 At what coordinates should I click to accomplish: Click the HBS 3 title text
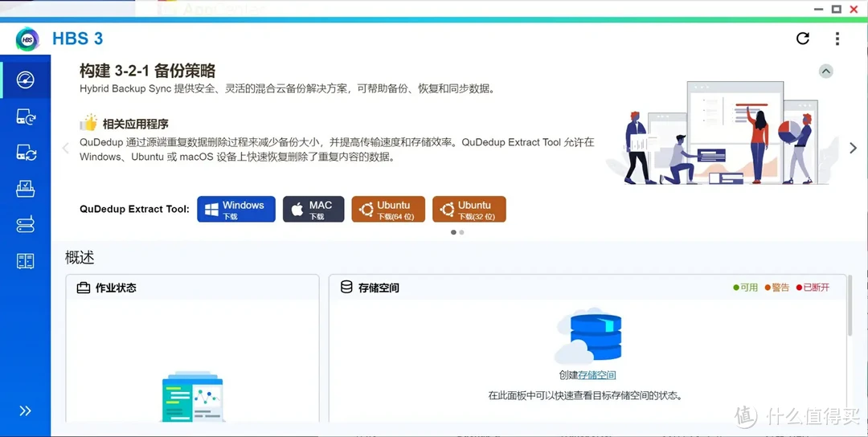[x=77, y=39]
